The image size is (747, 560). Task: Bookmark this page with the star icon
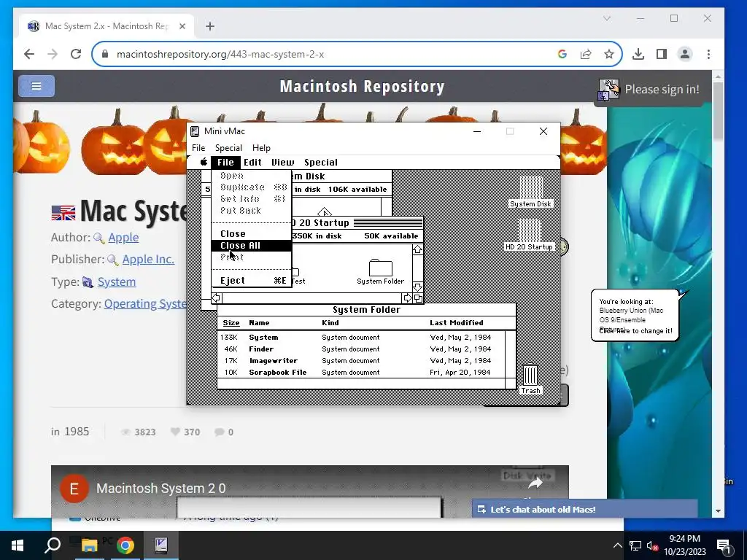[609, 54]
